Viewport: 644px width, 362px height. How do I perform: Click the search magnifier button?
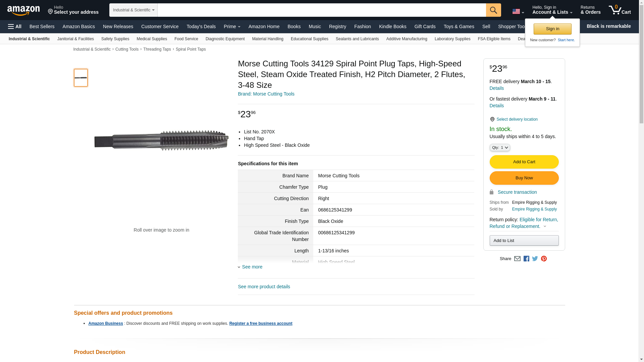point(493,10)
